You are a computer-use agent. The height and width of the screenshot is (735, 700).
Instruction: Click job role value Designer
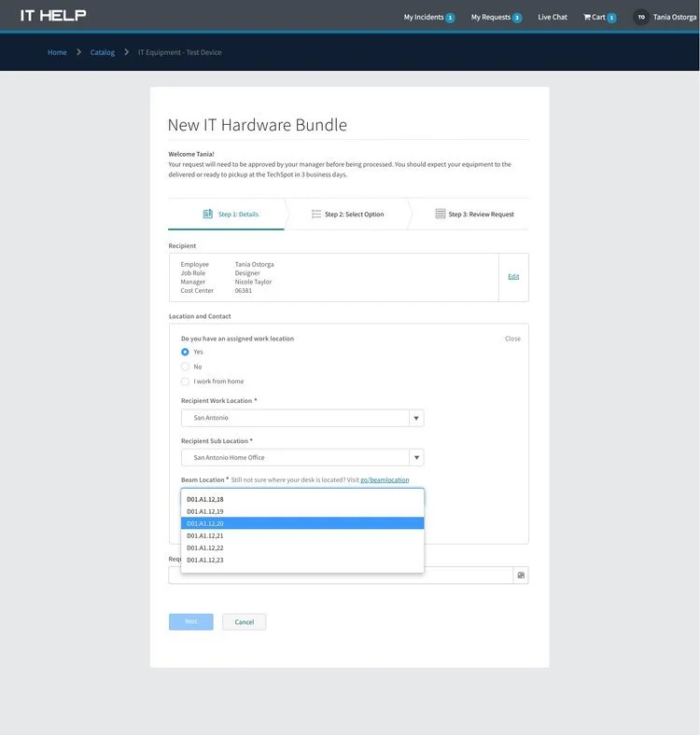[x=247, y=272]
